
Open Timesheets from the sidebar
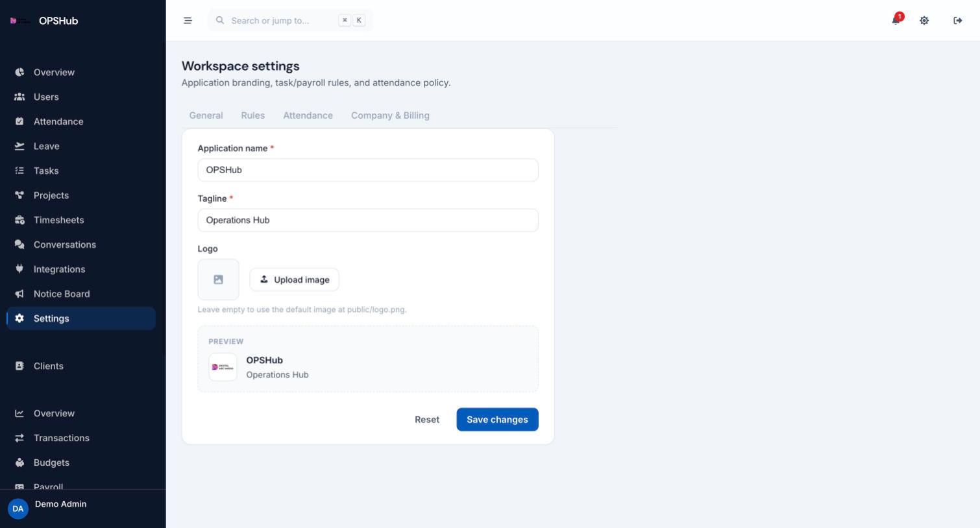coord(81,220)
